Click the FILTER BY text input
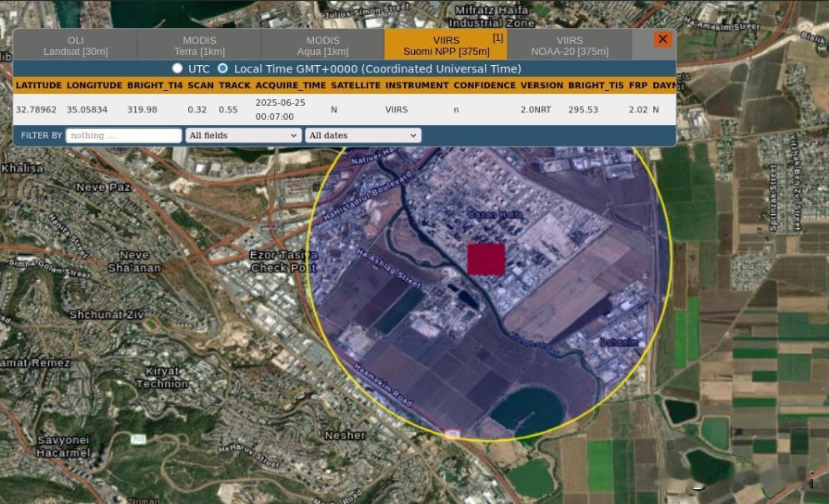 pos(123,136)
